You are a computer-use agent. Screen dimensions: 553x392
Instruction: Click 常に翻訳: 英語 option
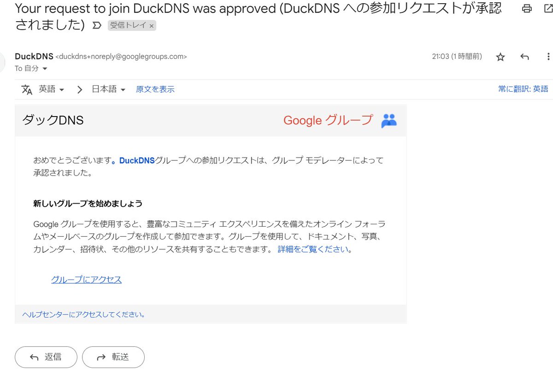coord(523,89)
